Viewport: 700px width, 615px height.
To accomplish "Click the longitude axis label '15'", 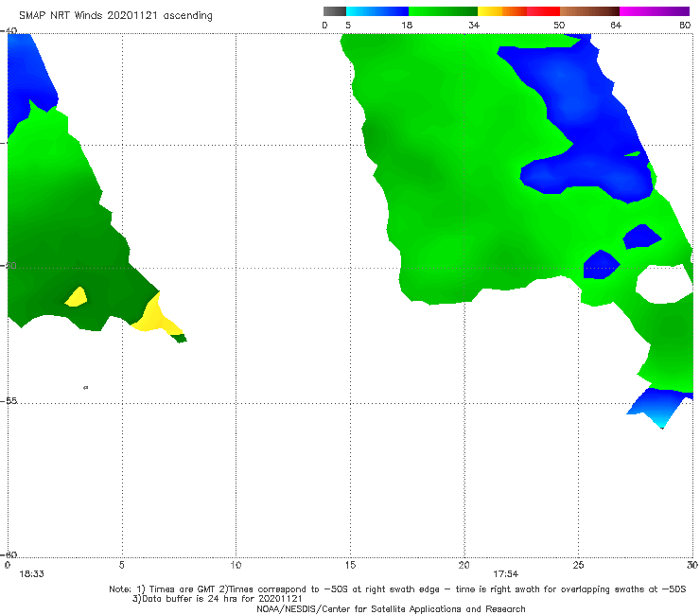I will (x=350, y=565).
